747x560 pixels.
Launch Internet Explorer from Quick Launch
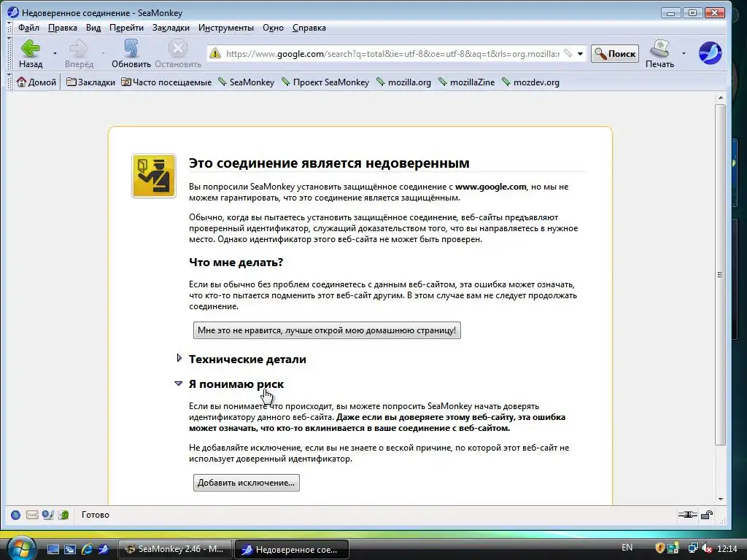87,549
